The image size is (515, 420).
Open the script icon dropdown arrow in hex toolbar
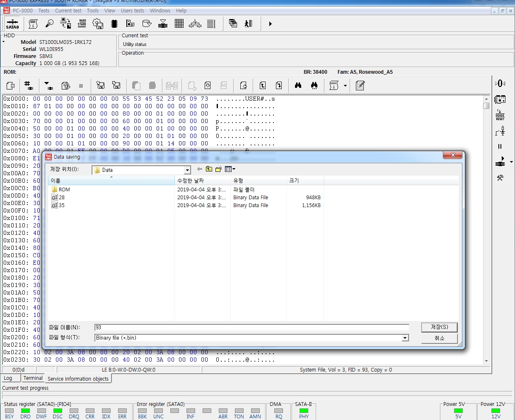click(x=345, y=86)
